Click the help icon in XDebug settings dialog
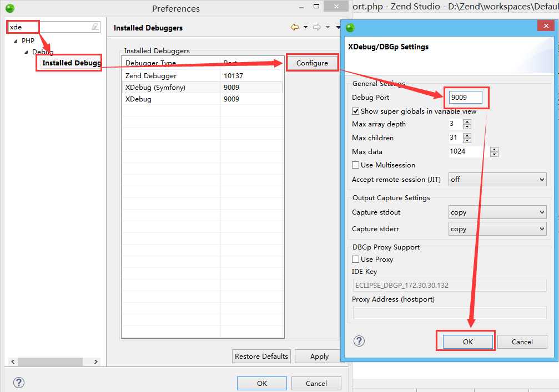This screenshot has width=559, height=392. pos(359,341)
